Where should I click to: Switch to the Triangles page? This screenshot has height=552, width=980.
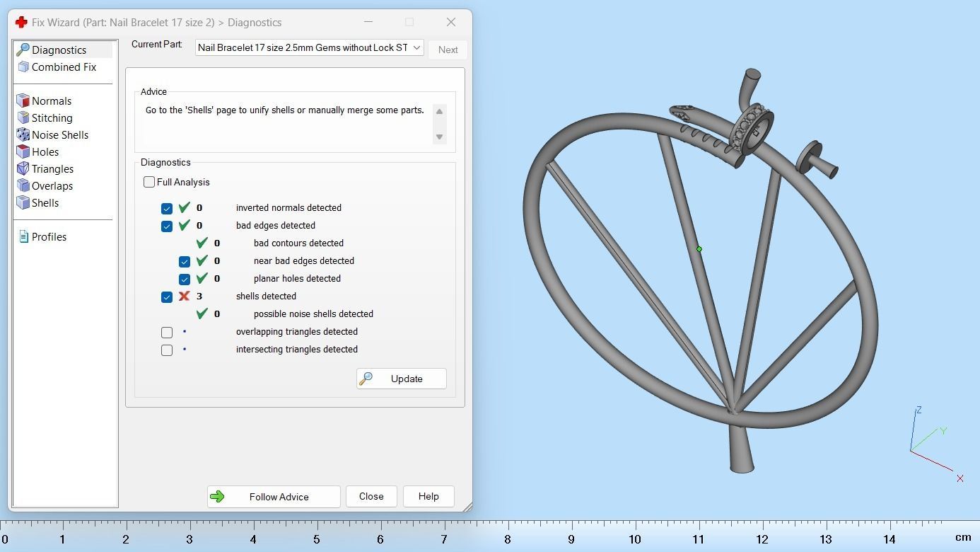[x=52, y=168]
